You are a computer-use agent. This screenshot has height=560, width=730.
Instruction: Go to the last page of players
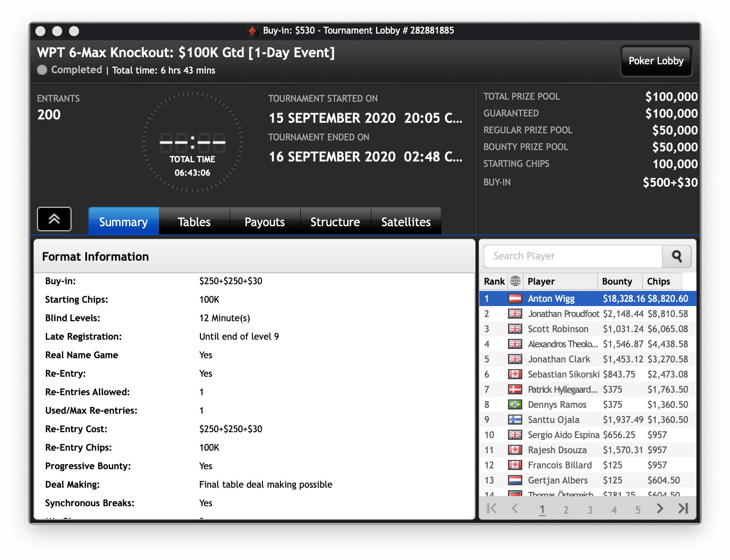click(x=683, y=509)
